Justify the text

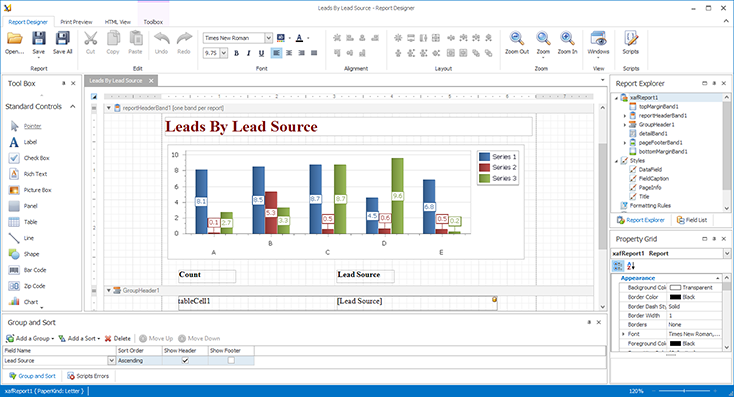pyautogui.click(x=314, y=53)
